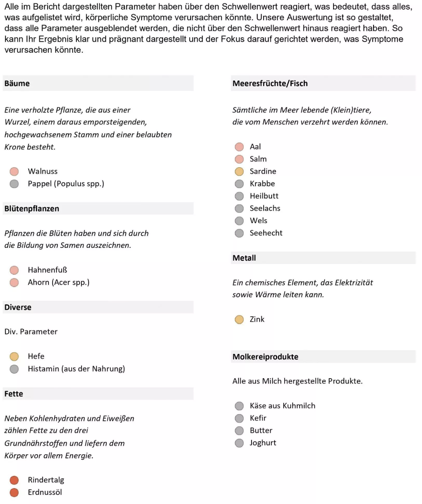The height and width of the screenshot is (504, 422).
Task: Click the red dot beside Rindertalg
Action: 14,480
